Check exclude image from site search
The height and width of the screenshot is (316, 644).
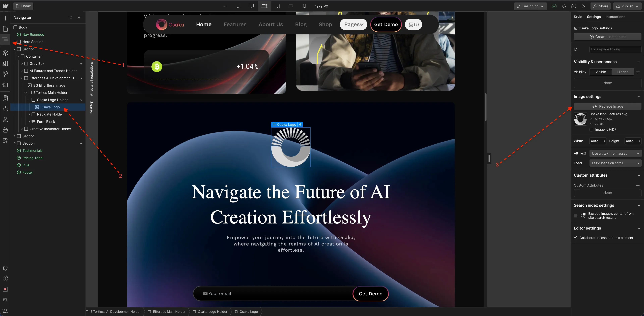click(576, 215)
